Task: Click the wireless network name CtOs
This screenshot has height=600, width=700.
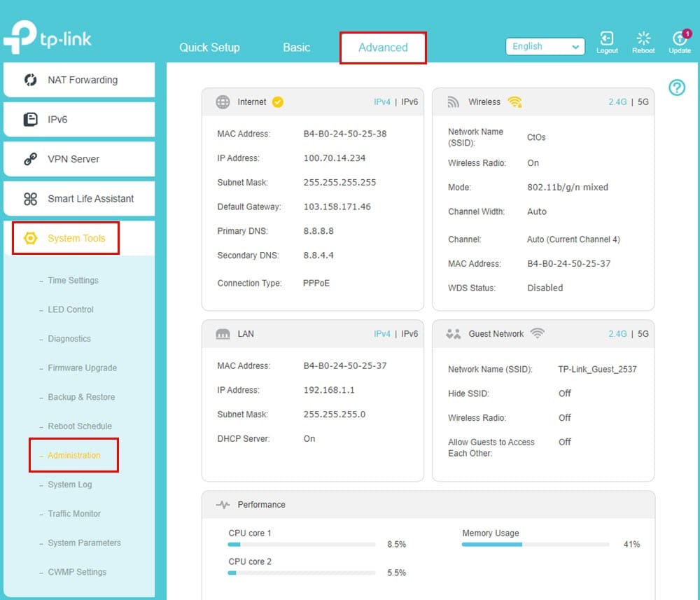Action: coord(536,137)
